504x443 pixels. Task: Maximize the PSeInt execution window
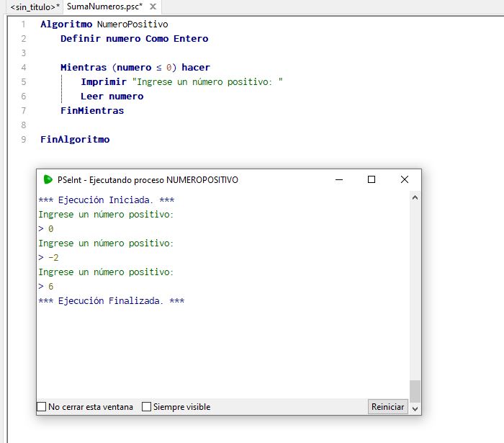[x=372, y=179]
